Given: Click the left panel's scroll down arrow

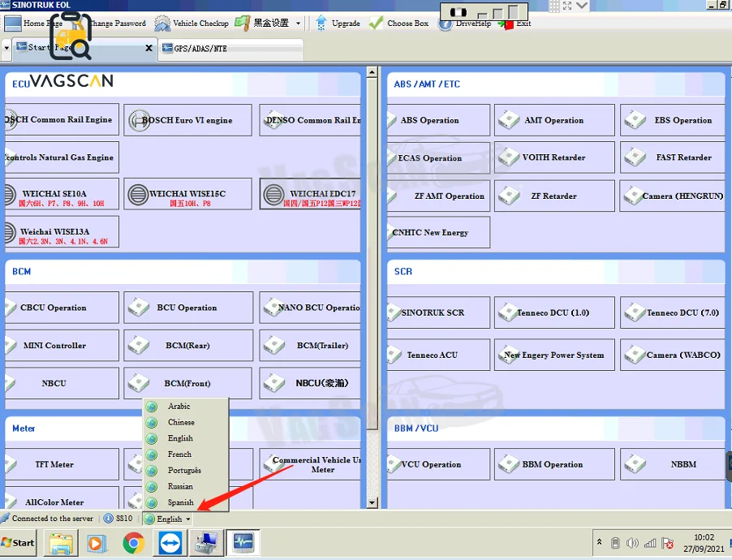Looking at the screenshot, I should point(372,503).
